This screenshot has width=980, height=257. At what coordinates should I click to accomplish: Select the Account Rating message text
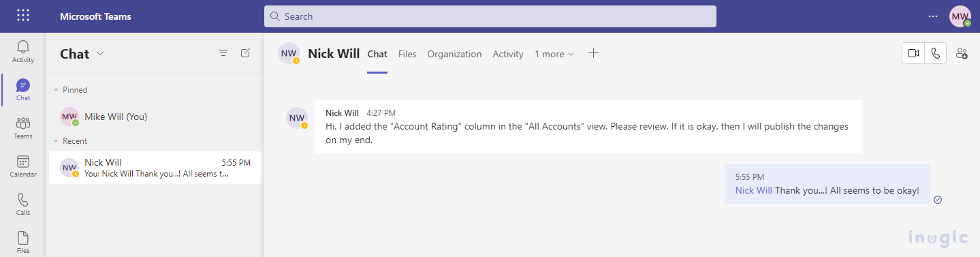coord(587,134)
